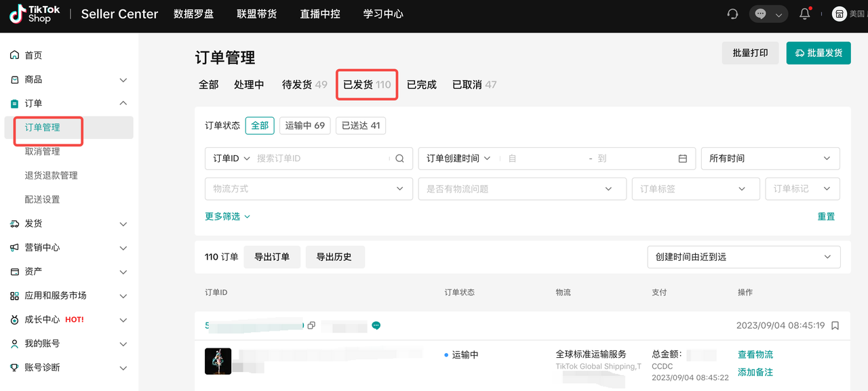Click the customer service headset icon
Screen dimensions: 868x391
click(x=732, y=14)
